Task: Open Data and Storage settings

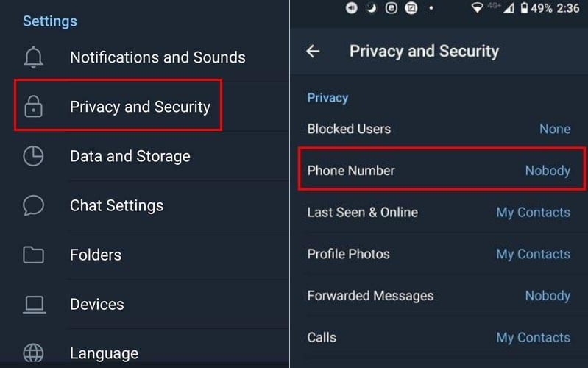Action: 130,156
